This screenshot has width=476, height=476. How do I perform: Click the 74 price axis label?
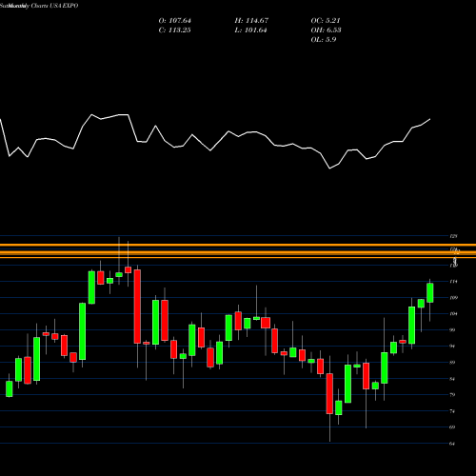452,411
